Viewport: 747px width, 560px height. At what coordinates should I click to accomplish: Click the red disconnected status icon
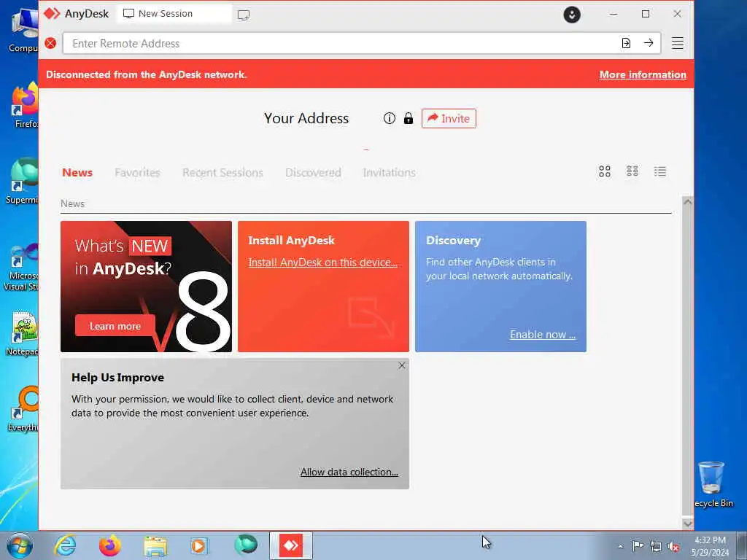(50, 43)
